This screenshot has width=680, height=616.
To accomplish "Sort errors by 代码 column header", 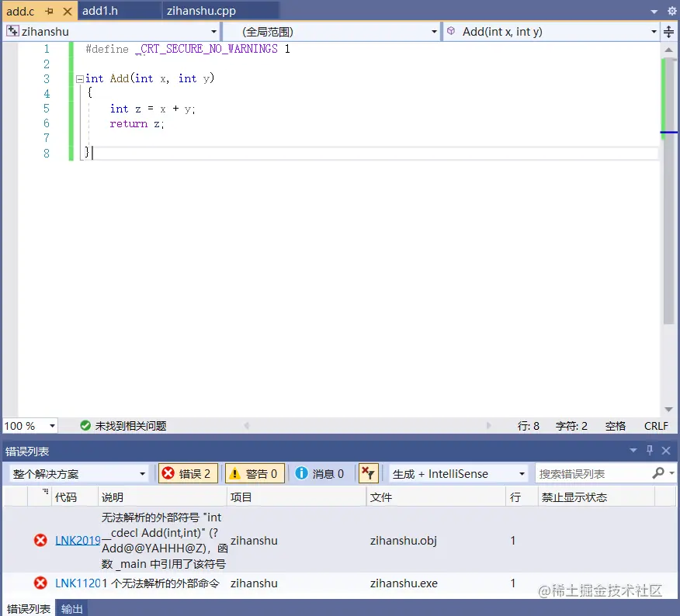I will pyautogui.click(x=75, y=497).
